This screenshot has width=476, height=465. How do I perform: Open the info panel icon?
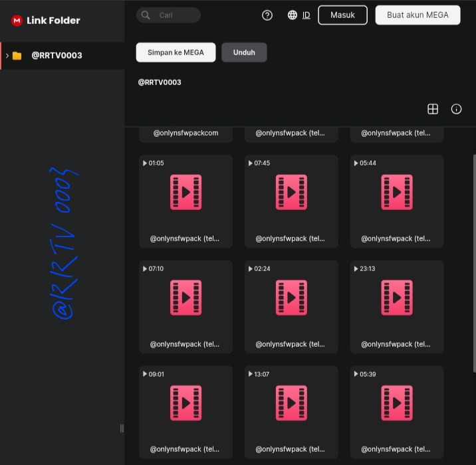click(x=456, y=109)
